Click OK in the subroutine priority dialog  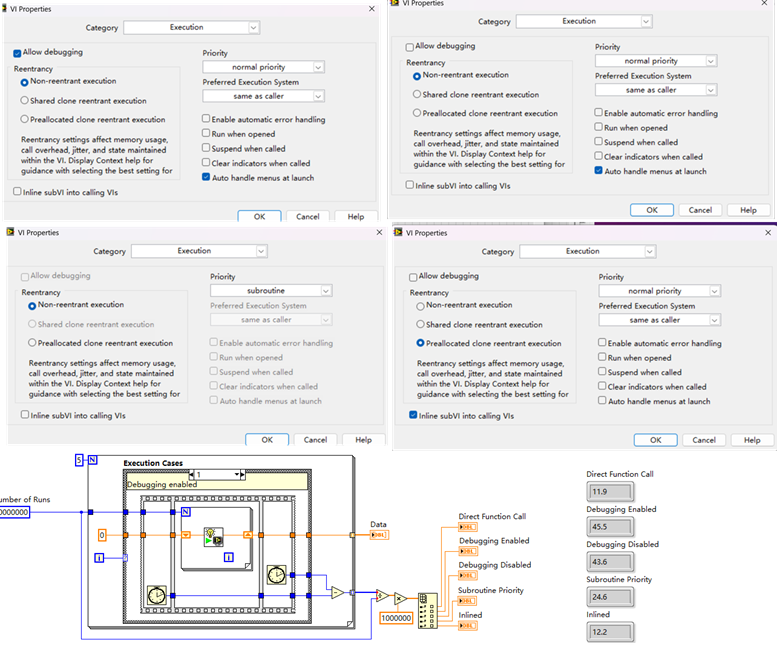click(267, 439)
